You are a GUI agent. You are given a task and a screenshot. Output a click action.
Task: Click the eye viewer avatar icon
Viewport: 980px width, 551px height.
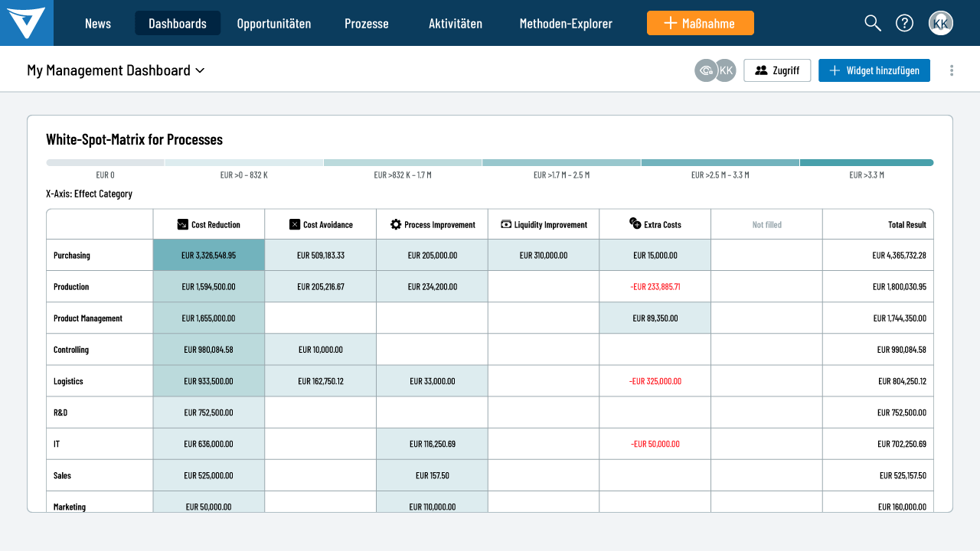click(x=706, y=70)
